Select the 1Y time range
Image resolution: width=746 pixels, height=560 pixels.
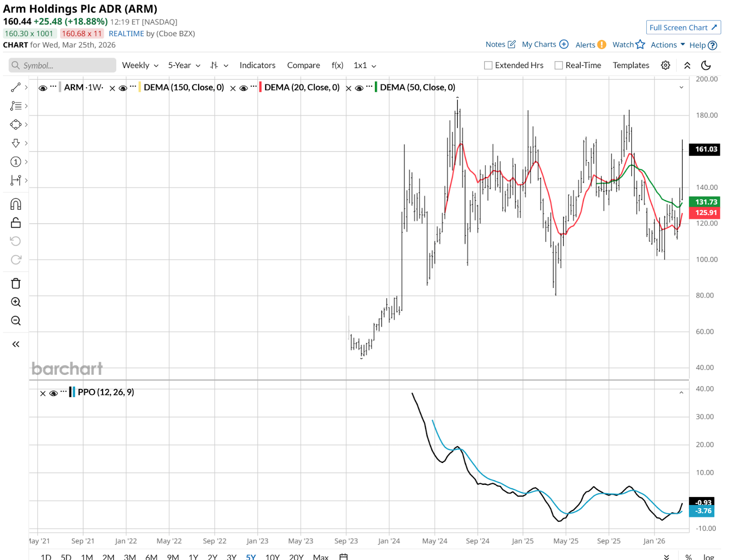tap(193, 557)
